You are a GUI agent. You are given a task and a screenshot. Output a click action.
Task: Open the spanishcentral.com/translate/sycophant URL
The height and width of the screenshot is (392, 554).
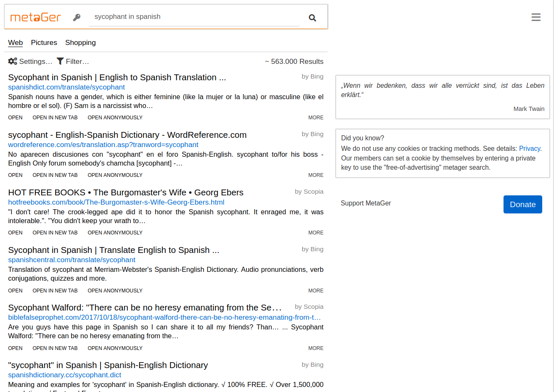click(72, 260)
